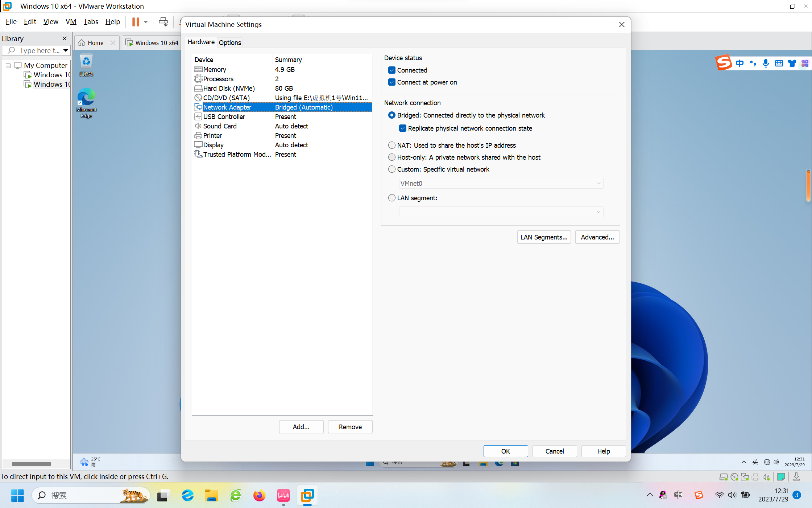Click the Advanced... button
812x508 pixels.
[x=597, y=237]
